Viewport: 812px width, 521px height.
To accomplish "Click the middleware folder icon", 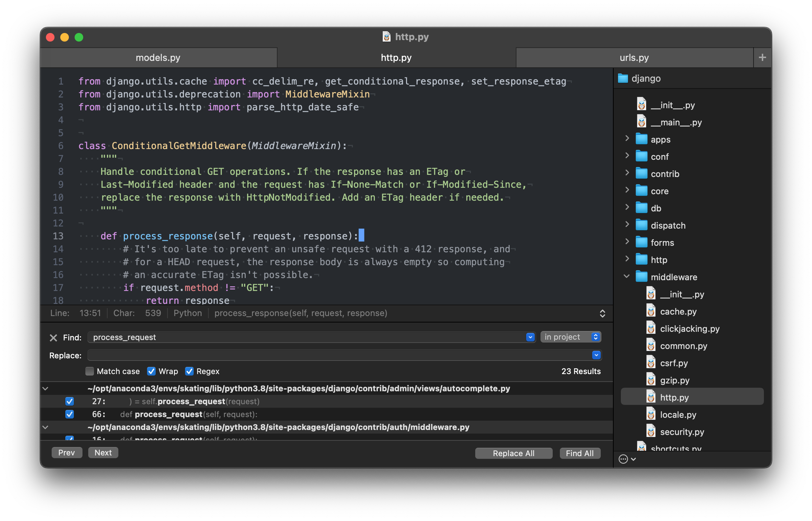I will pos(642,277).
